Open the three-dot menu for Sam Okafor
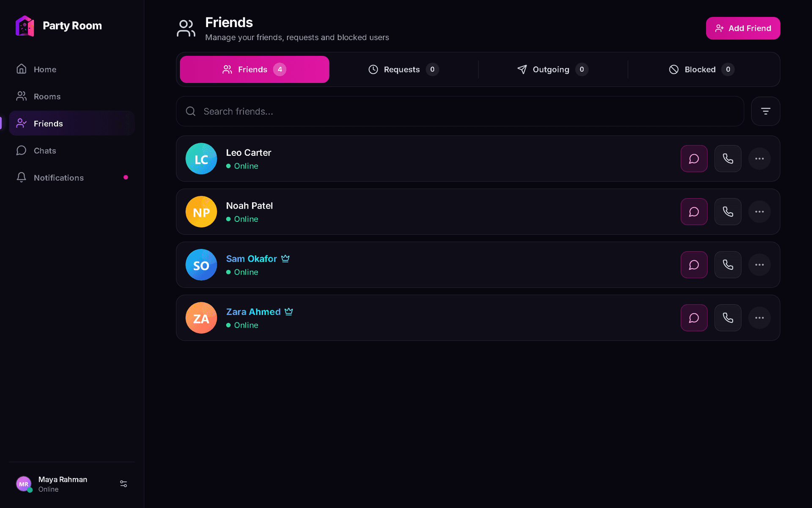Viewport: 812px width, 508px height. tap(759, 265)
